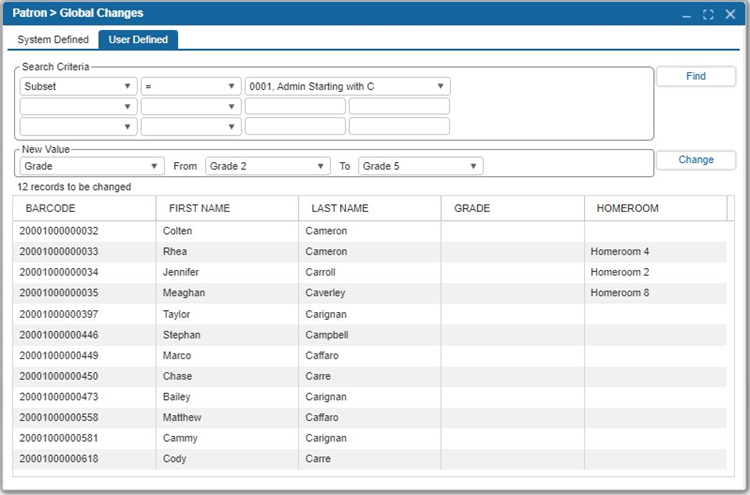Screen dimensions: 750x495
Task: Open the New Value Grade dropdown
Action: pyautogui.click(x=92, y=166)
